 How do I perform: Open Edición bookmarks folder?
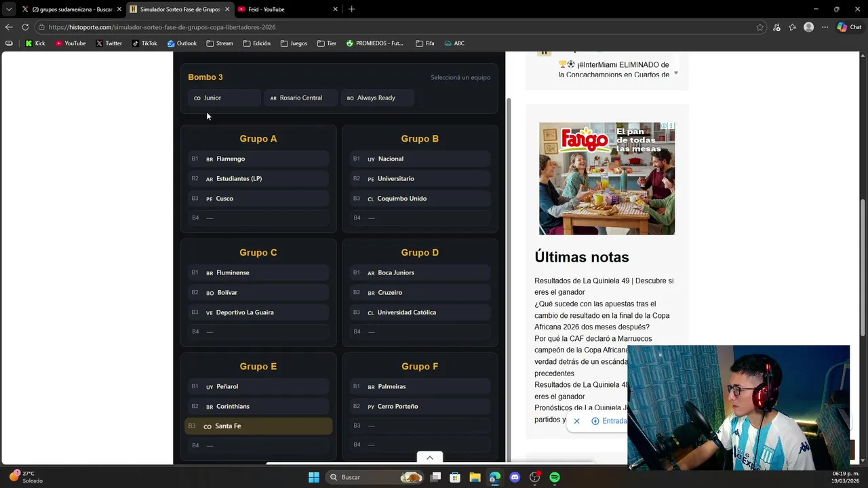tap(256, 43)
